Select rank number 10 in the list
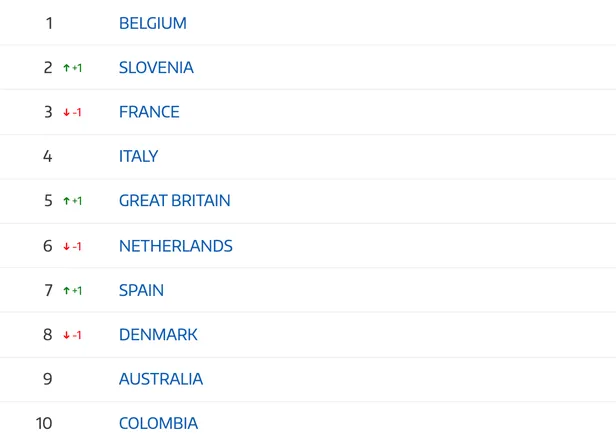 coord(44,424)
